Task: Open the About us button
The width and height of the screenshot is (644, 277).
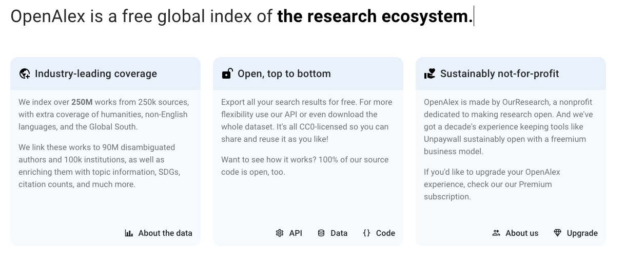Action: pos(515,233)
